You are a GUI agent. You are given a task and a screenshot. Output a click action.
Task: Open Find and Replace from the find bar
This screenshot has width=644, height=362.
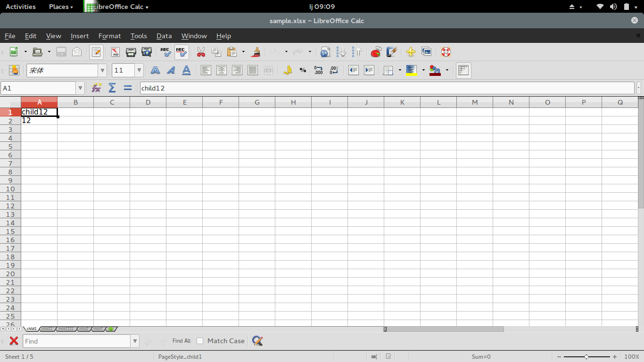click(x=257, y=340)
